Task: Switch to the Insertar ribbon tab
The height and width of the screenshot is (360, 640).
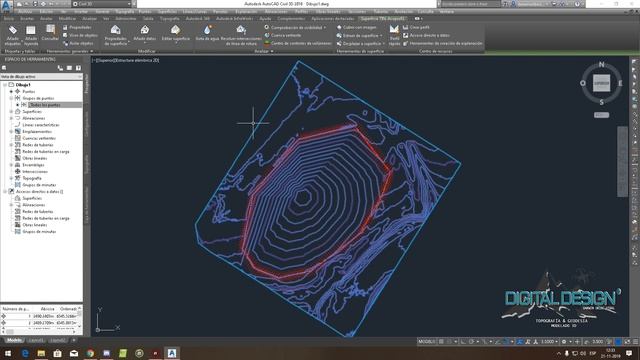Action: (27, 19)
